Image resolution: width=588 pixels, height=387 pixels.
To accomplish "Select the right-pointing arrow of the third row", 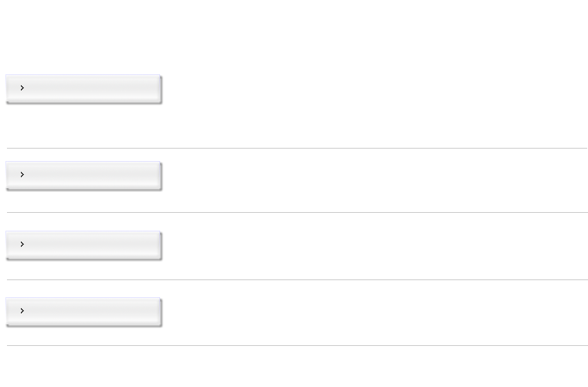I will tap(22, 244).
